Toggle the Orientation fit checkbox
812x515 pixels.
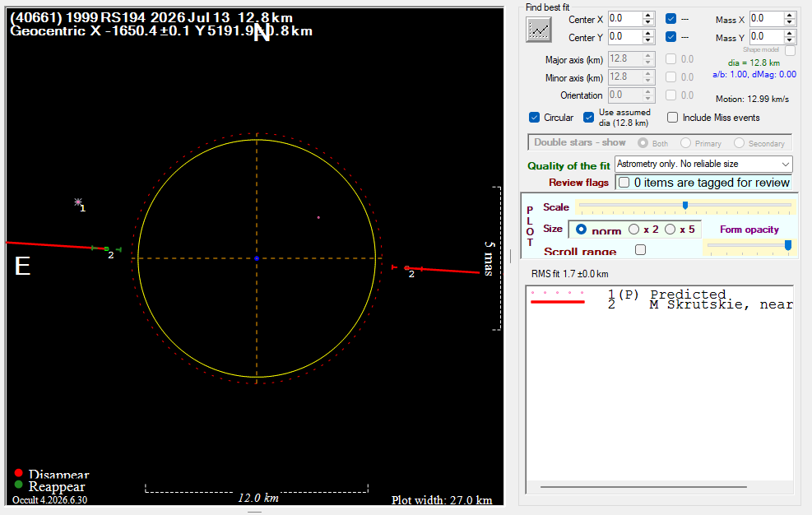coord(671,95)
